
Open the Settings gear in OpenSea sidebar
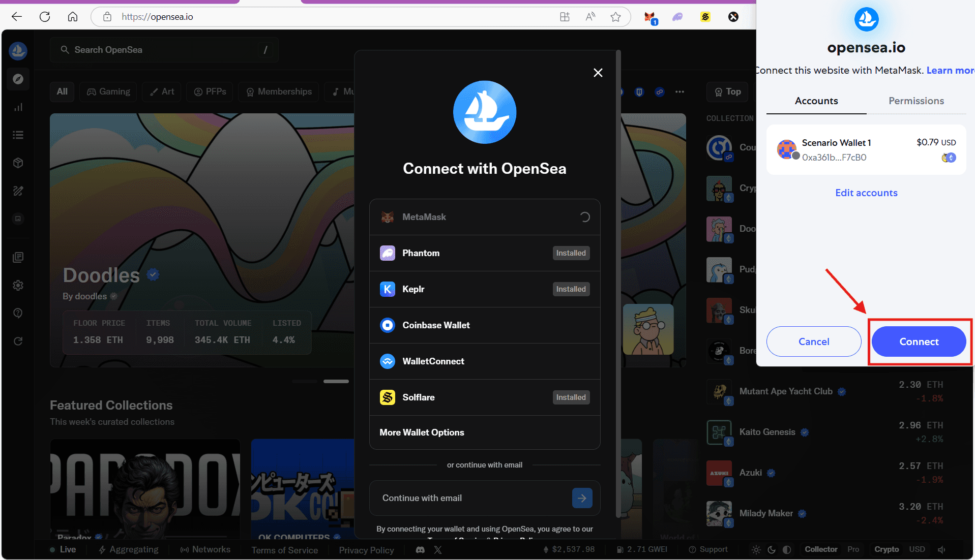click(18, 285)
